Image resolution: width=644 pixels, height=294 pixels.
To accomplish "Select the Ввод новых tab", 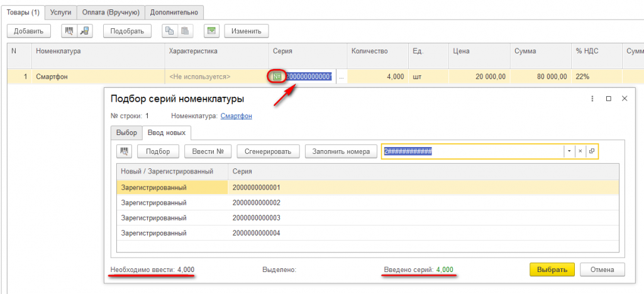I will (x=167, y=133).
